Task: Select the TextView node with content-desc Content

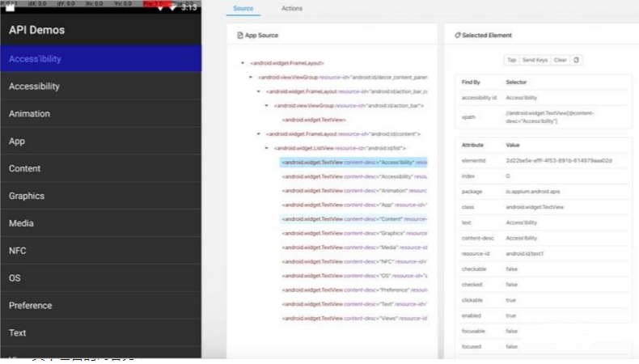Action: (x=353, y=219)
